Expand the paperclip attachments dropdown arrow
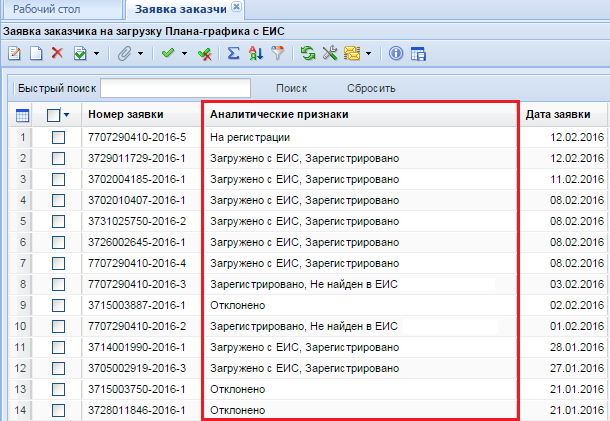The image size is (610, 421). (140, 54)
